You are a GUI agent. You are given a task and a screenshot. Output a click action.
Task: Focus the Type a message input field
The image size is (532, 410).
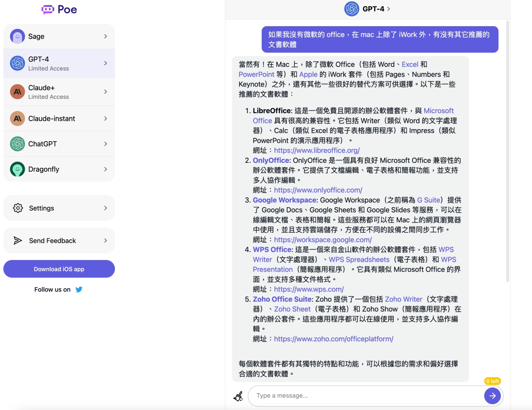[x=367, y=395]
